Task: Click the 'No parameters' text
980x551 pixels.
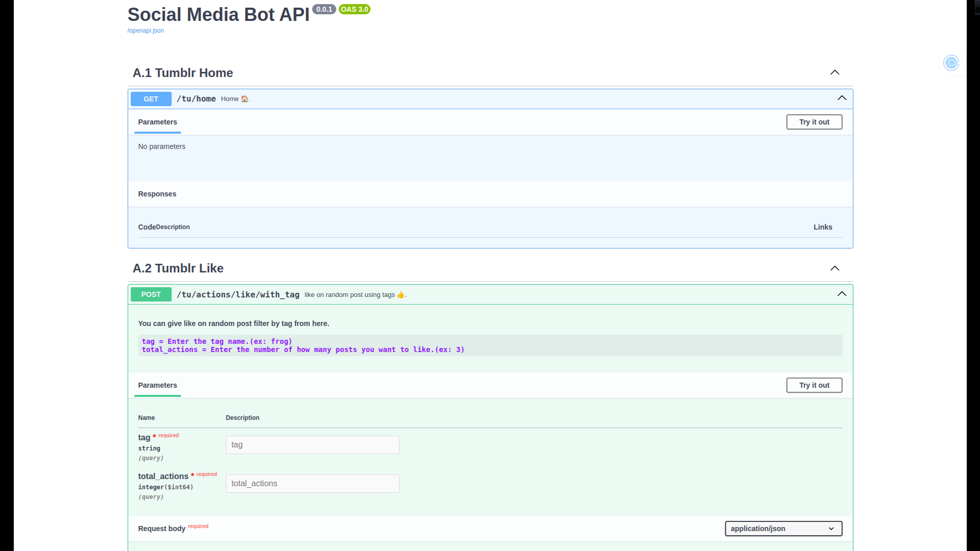Action: click(162, 146)
